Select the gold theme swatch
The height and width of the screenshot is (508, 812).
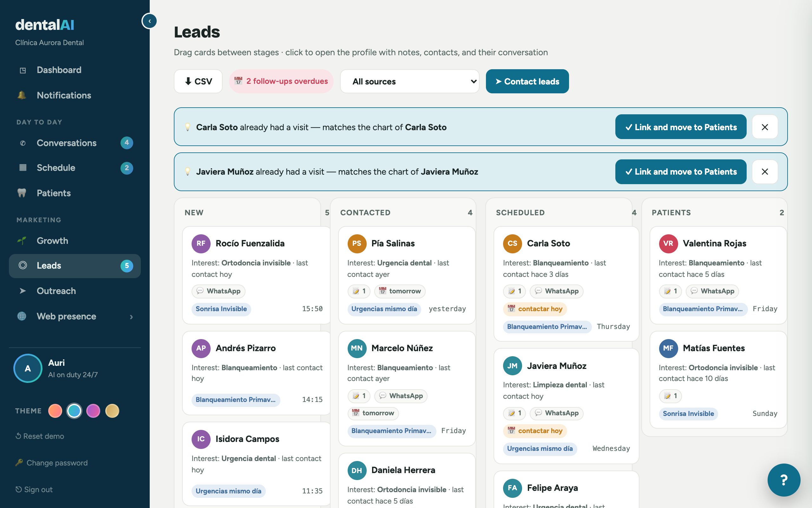point(112,411)
